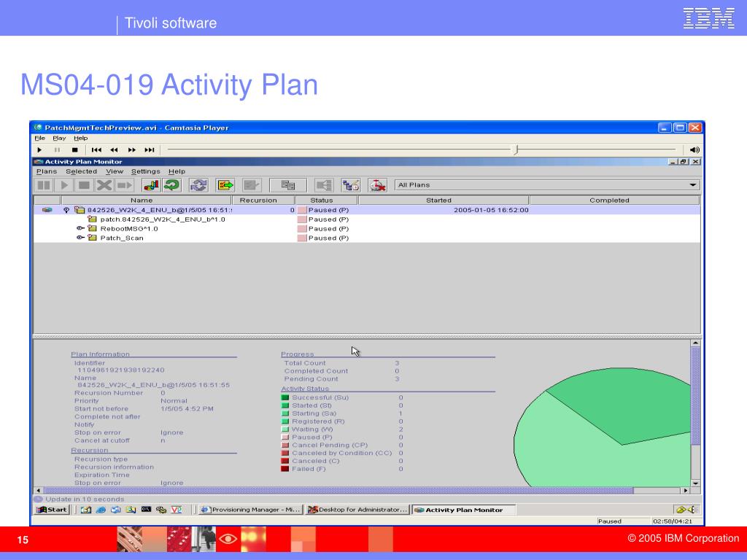
Task: Click the Completed column header
Action: point(614,201)
